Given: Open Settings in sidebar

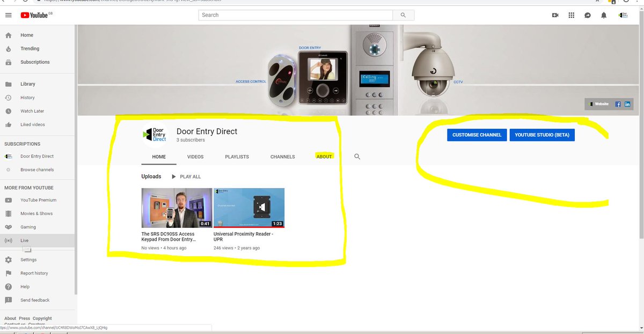Looking at the screenshot, I should (38, 260).
